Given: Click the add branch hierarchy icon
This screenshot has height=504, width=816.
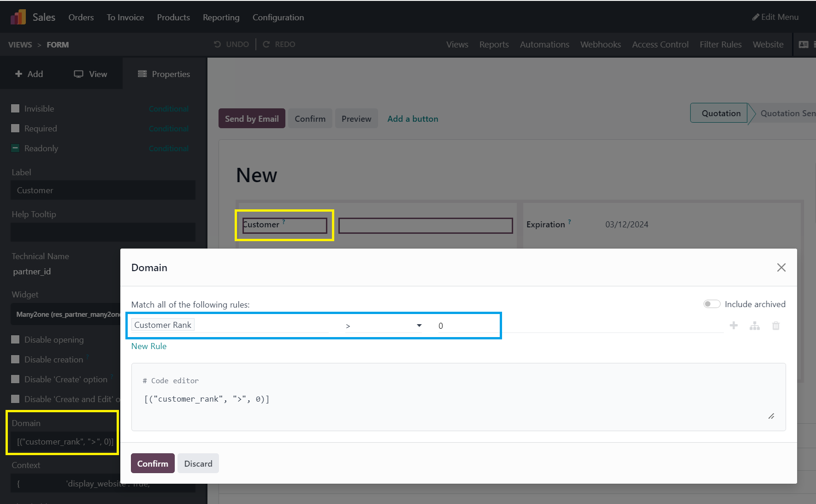Looking at the screenshot, I should point(755,326).
